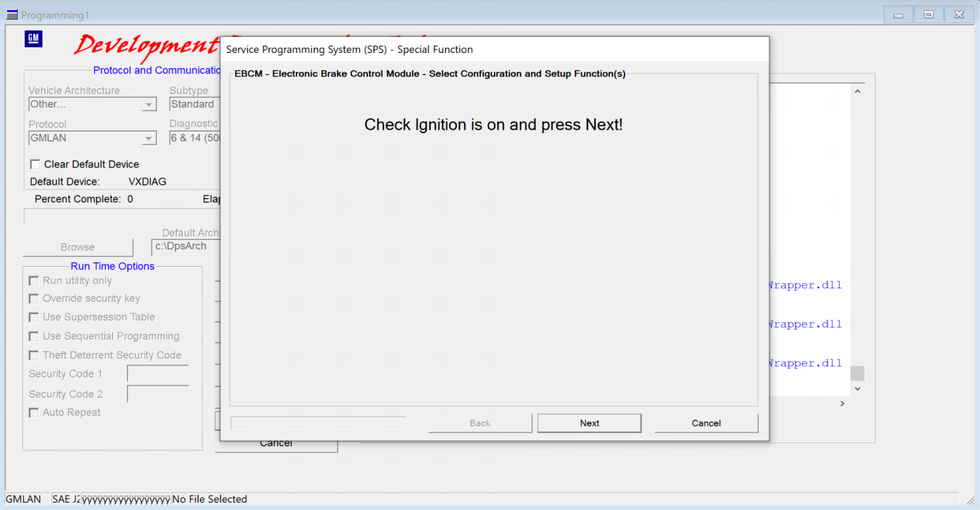
Task: Click the SAE J2 status bar entry
Action: click(65, 499)
